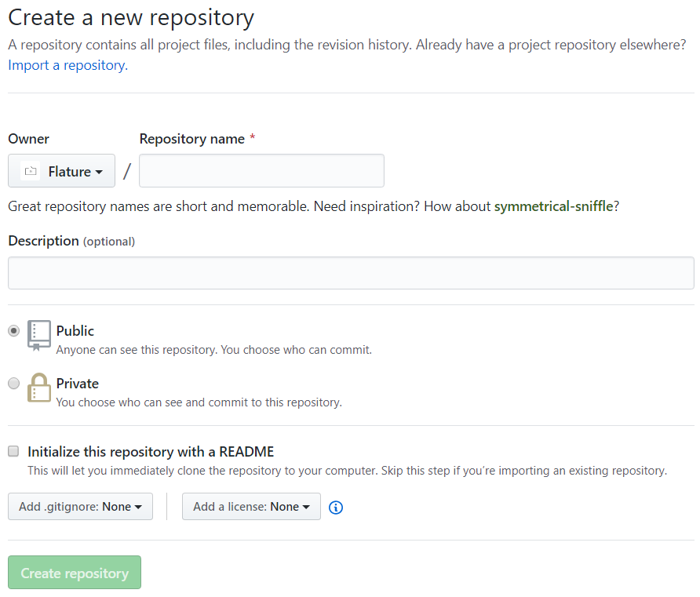This screenshot has width=700, height=597.
Task: Click the Public option label
Action: (x=75, y=331)
